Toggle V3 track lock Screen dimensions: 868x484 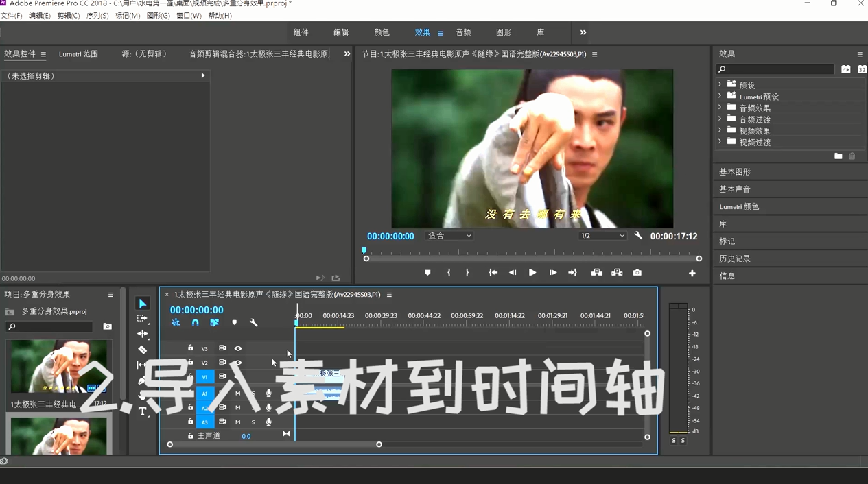pos(191,348)
